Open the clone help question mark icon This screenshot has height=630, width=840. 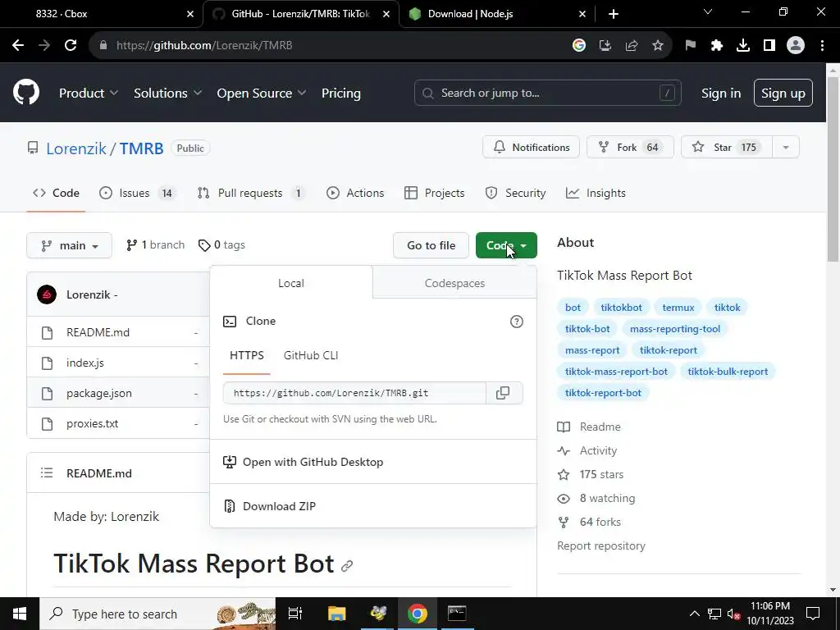[x=517, y=322]
